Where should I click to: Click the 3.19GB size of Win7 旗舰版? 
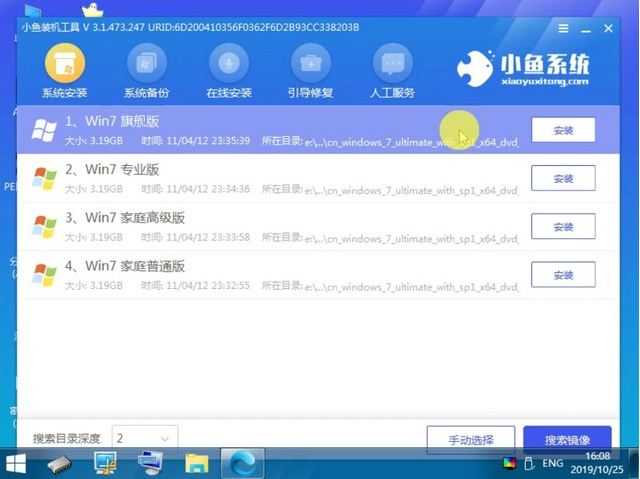(106, 141)
